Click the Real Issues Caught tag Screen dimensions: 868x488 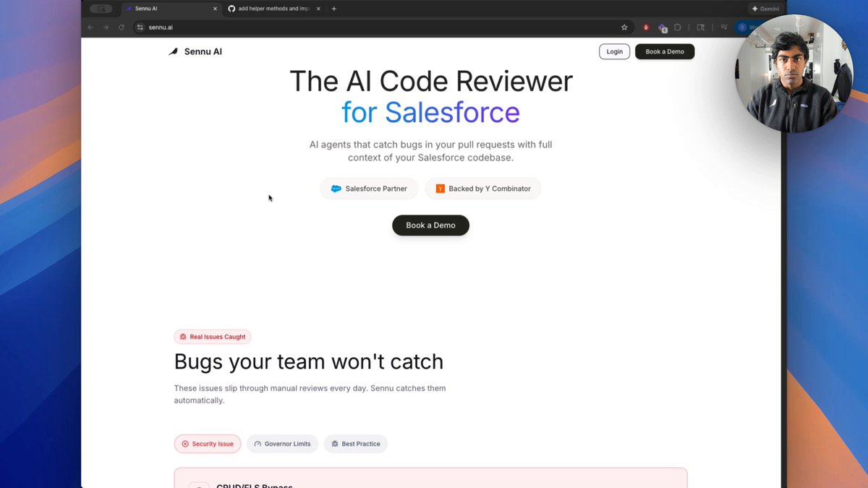[x=213, y=337]
